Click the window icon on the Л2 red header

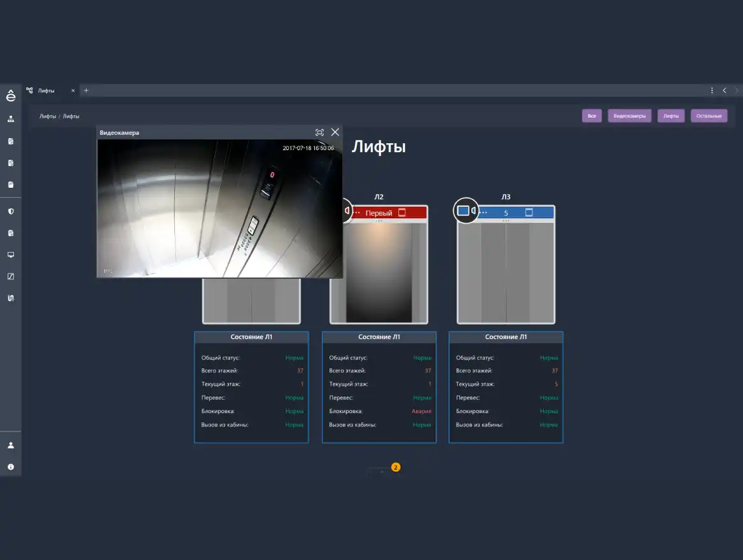401,213
